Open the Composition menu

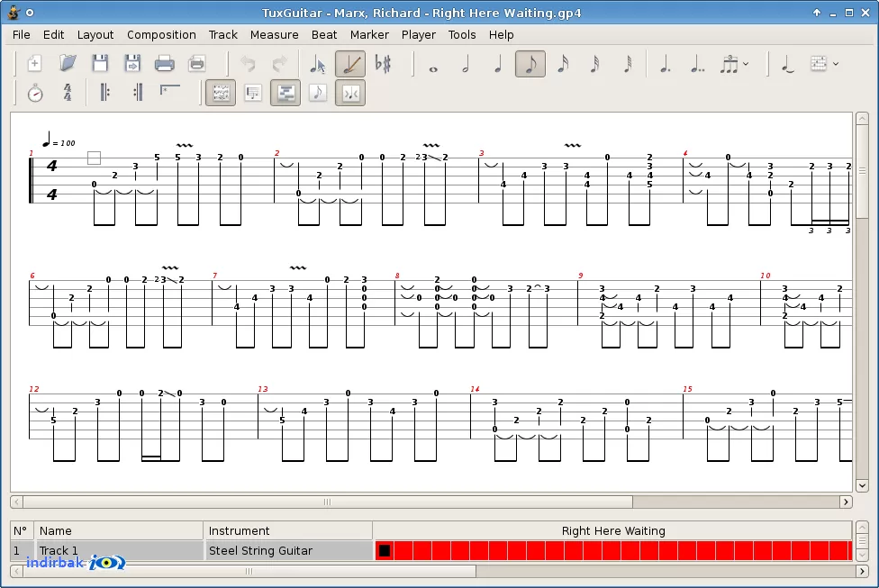tap(161, 35)
